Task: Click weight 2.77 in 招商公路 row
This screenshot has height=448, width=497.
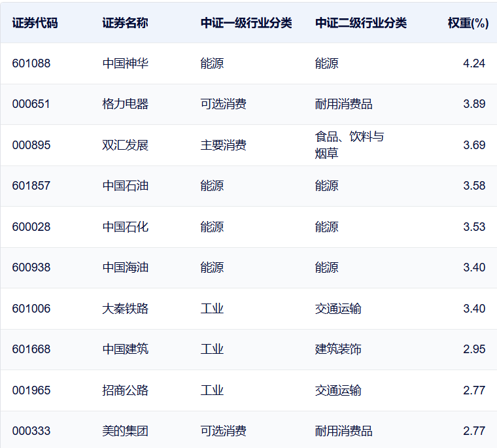Action: [x=474, y=390]
